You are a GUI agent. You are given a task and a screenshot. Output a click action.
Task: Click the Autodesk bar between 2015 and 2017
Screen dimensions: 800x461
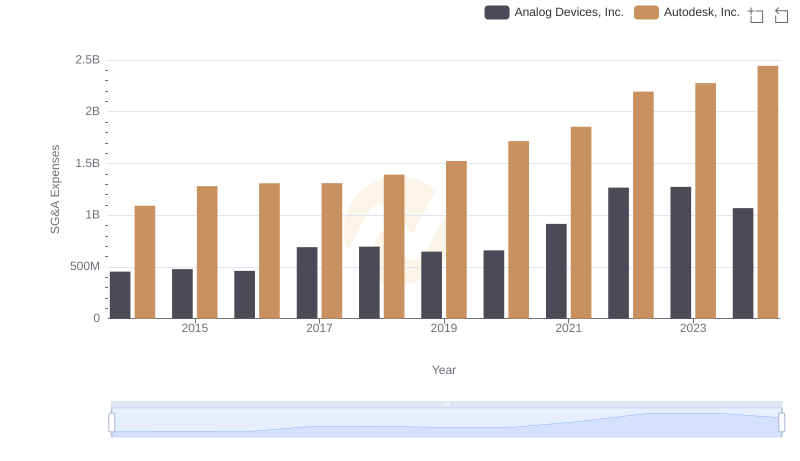point(269,251)
